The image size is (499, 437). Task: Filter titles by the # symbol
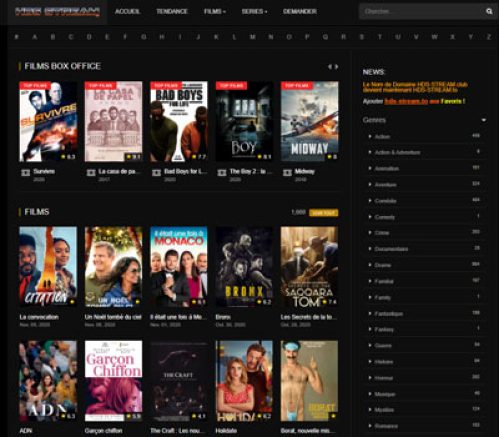[17, 37]
